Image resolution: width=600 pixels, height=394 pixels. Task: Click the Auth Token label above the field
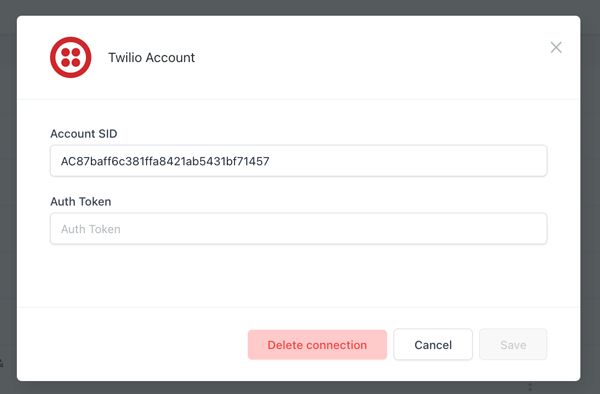[81, 202]
